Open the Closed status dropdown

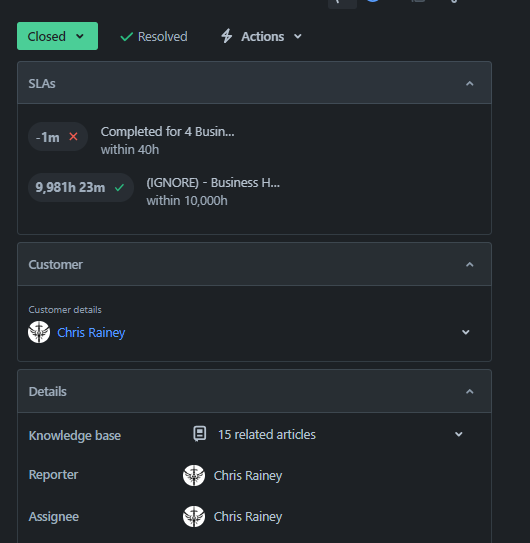pyautogui.click(x=58, y=36)
